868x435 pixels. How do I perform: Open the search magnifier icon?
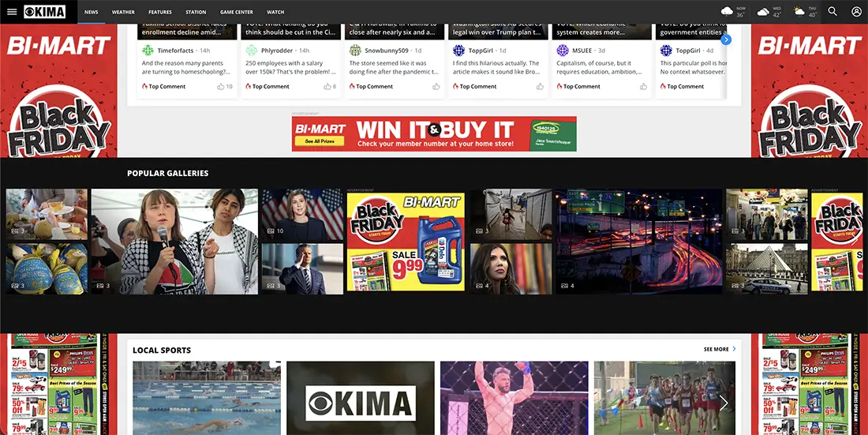[x=832, y=12]
